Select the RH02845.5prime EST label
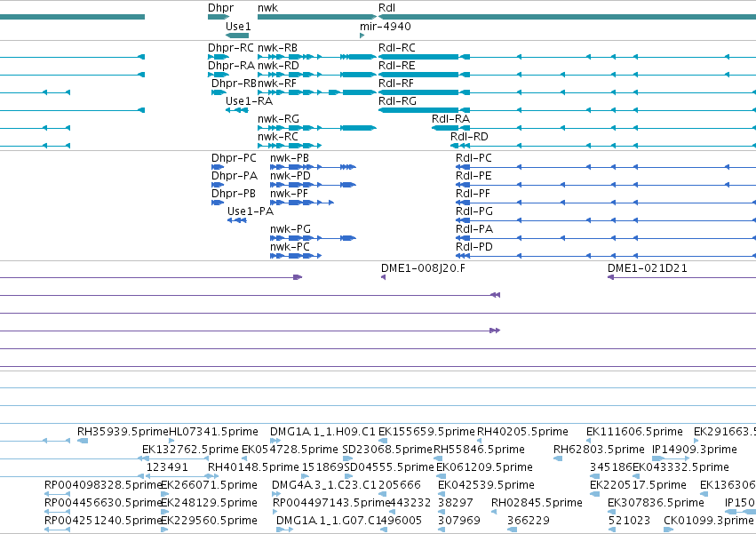This screenshot has height=534, width=756. point(537,503)
